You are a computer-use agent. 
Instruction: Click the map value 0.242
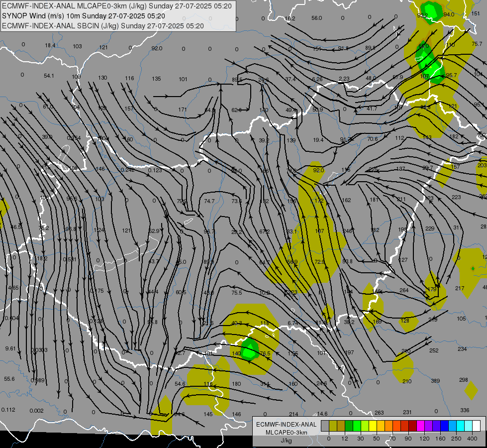coord(128,170)
